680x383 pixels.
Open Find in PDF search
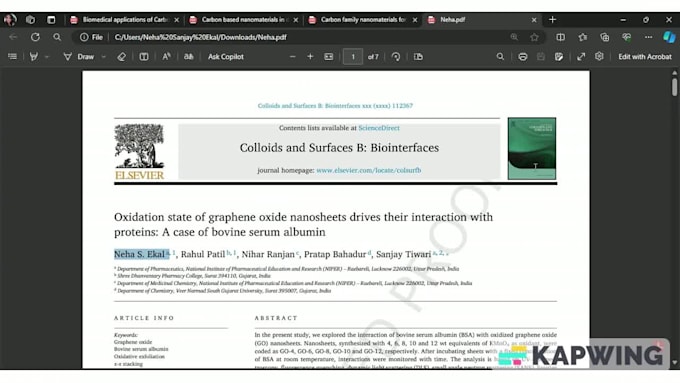[500, 57]
